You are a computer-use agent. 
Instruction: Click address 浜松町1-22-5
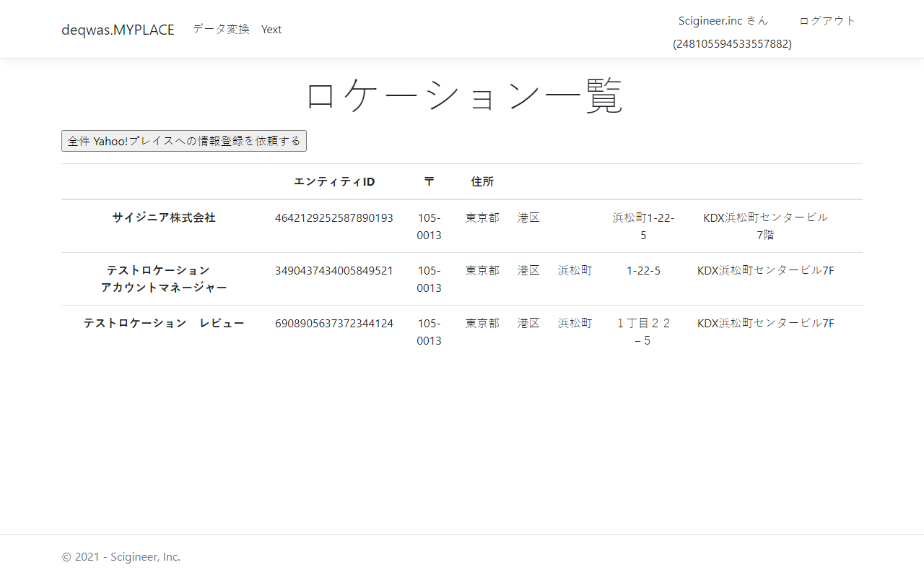(x=643, y=226)
